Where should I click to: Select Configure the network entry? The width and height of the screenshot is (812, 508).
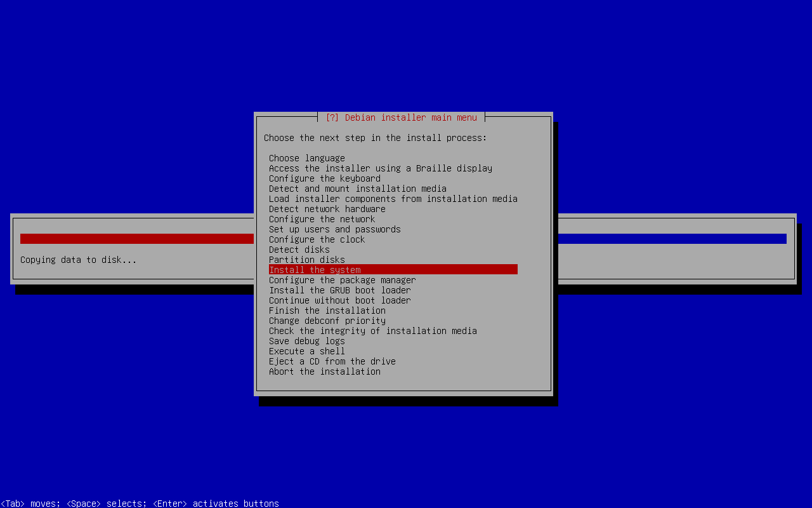pyautogui.click(x=322, y=219)
